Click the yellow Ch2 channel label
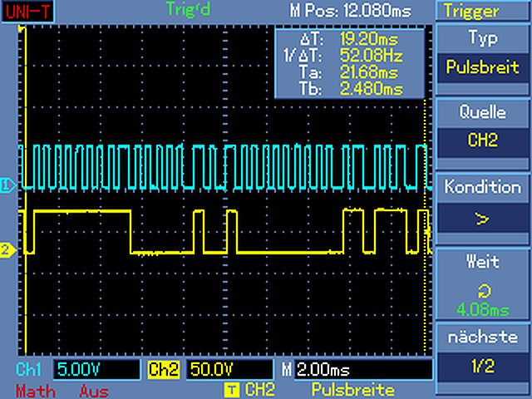Screen dimensions: 532x399 pos(163,369)
